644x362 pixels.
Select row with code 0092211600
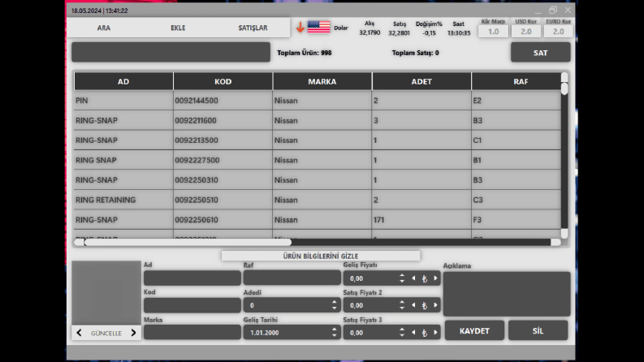click(317, 121)
